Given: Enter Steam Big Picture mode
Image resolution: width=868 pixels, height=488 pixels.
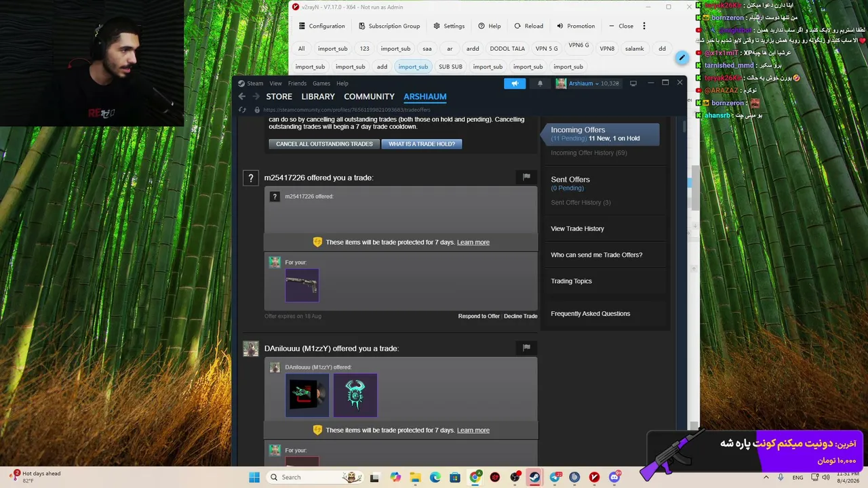Looking at the screenshot, I should pyautogui.click(x=633, y=83).
